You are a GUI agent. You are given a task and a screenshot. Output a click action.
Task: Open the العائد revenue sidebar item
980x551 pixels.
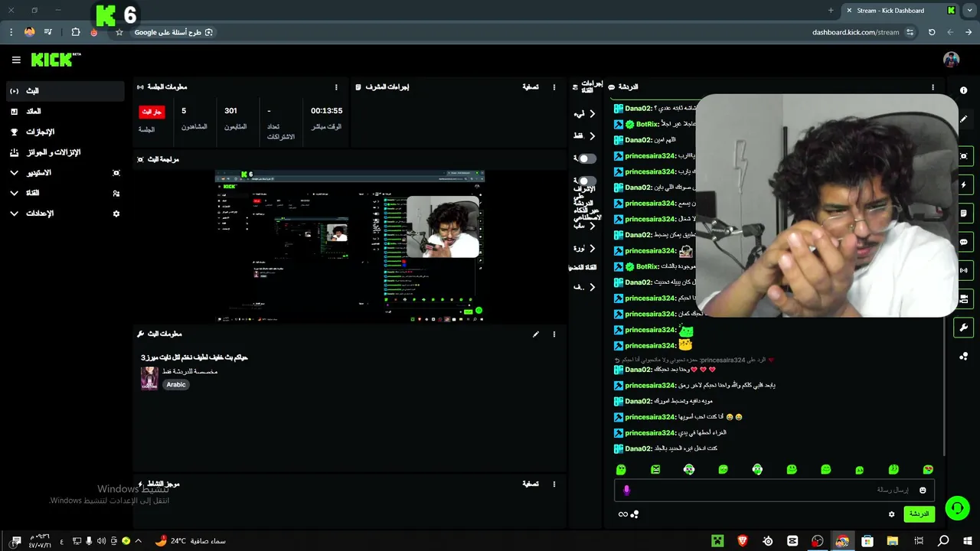pyautogui.click(x=65, y=112)
